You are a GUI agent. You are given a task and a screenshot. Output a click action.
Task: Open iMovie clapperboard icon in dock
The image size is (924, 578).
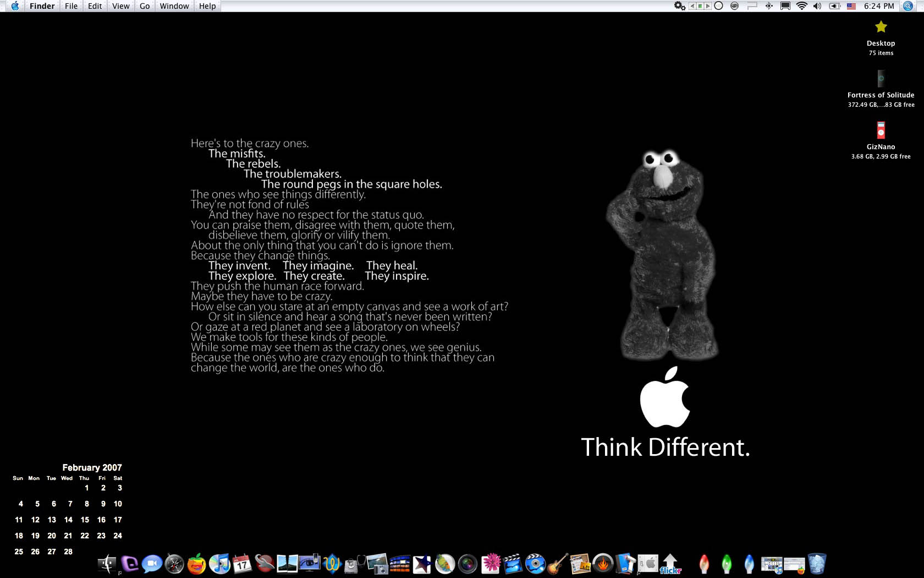click(513, 564)
